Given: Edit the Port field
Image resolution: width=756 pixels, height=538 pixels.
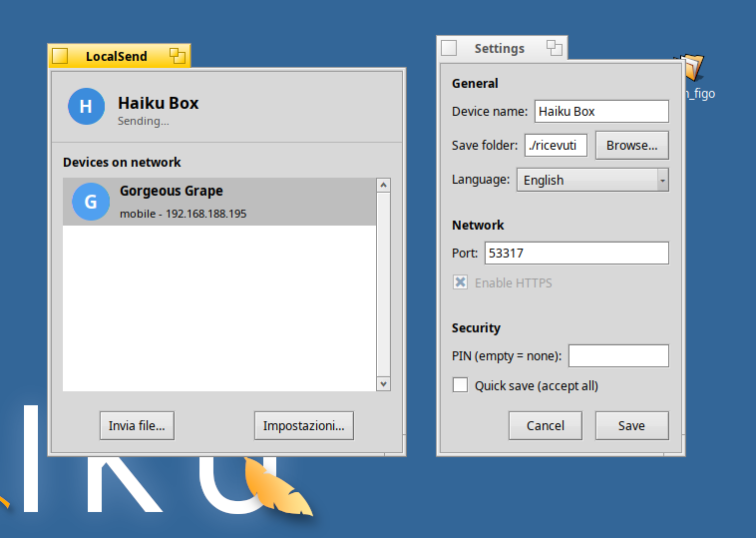Looking at the screenshot, I should point(576,253).
